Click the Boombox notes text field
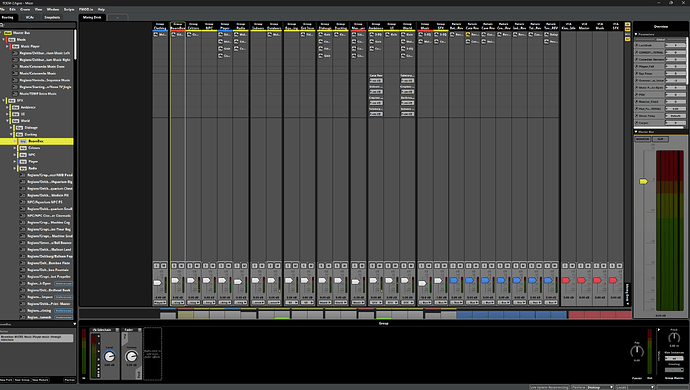The height and width of the screenshot is (390, 690). (x=37, y=338)
